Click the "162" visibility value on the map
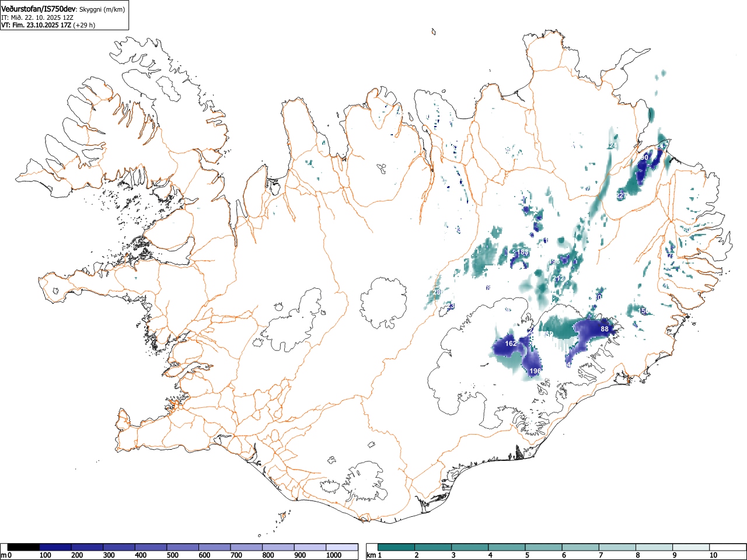The image size is (747, 560). coord(511,344)
